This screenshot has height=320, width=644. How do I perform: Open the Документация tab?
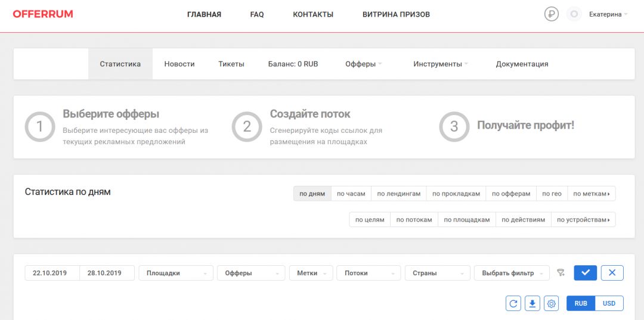[522, 64]
